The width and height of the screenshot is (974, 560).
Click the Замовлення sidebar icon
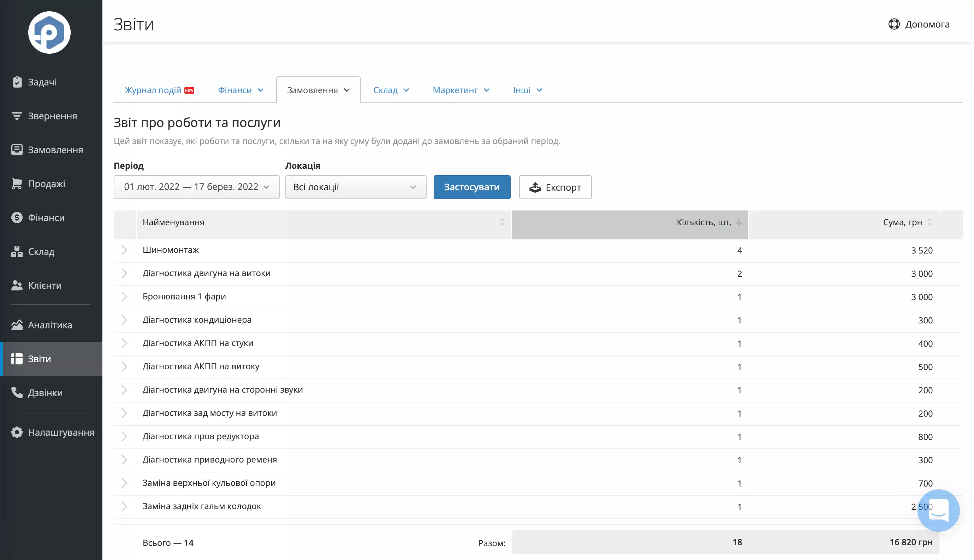[x=17, y=150]
